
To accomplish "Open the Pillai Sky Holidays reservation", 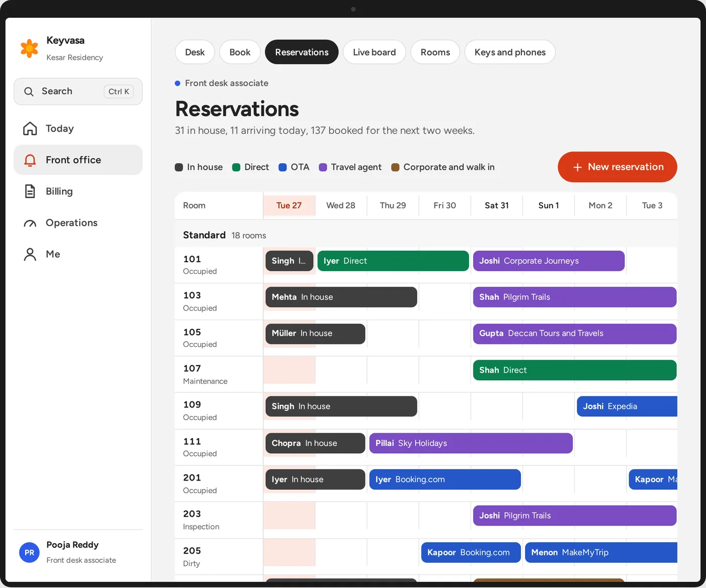I will point(471,443).
